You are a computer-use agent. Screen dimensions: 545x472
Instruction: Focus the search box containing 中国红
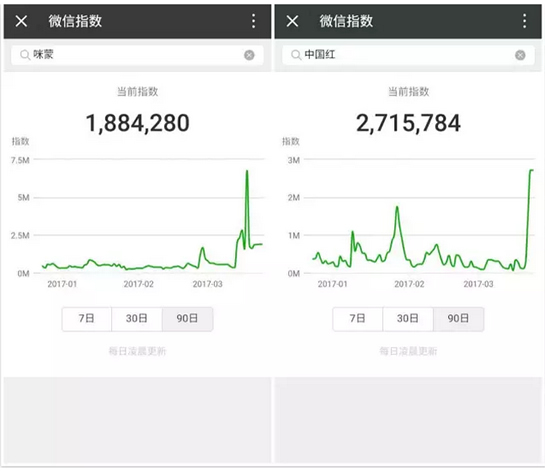(408, 55)
